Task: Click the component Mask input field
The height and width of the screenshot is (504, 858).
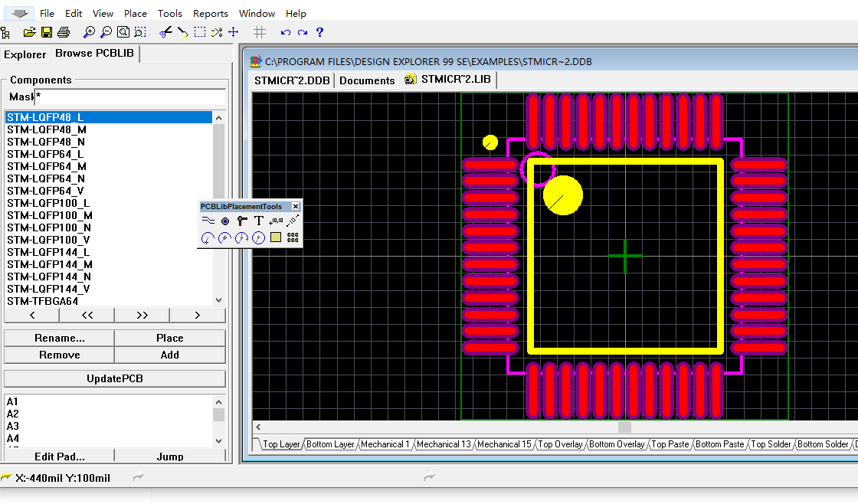Action: [129, 97]
